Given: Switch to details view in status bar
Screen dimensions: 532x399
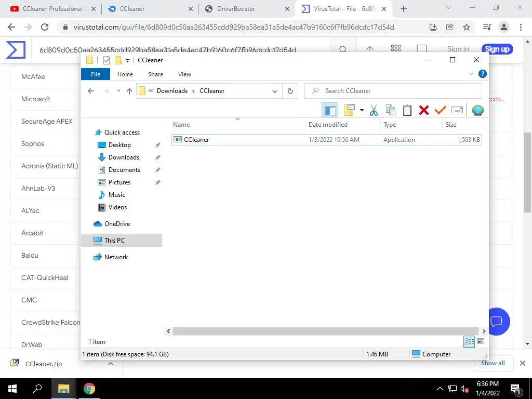Looking at the screenshot, I should point(469,341).
